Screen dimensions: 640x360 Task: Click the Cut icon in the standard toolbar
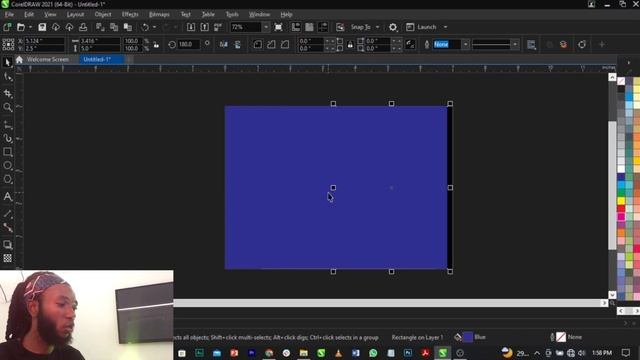pos(100,27)
